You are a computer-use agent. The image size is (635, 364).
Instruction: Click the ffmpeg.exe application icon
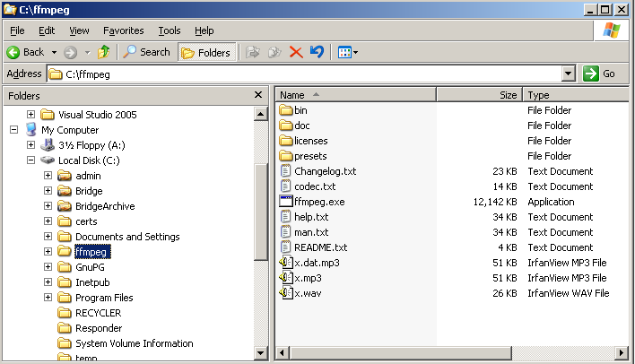pyautogui.click(x=286, y=202)
